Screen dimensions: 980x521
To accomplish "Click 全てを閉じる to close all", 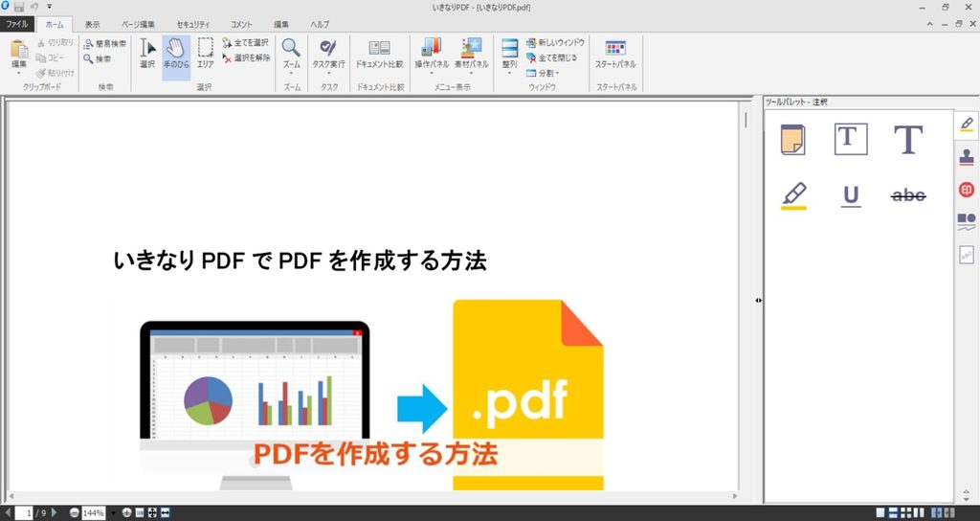I will (551, 57).
